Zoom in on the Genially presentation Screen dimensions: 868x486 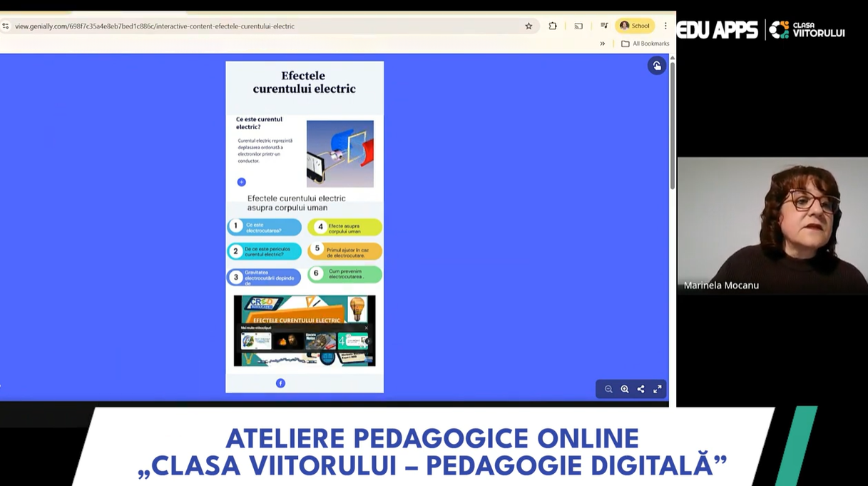(x=625, y=389)
